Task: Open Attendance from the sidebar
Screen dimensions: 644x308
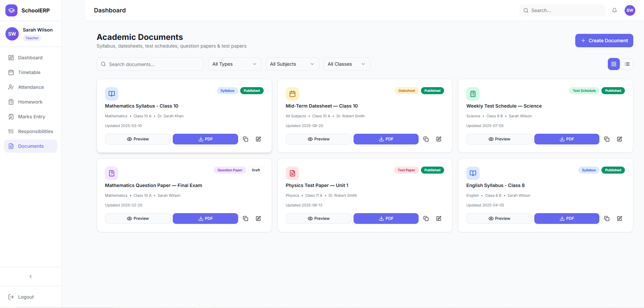Action: point(31,87)
